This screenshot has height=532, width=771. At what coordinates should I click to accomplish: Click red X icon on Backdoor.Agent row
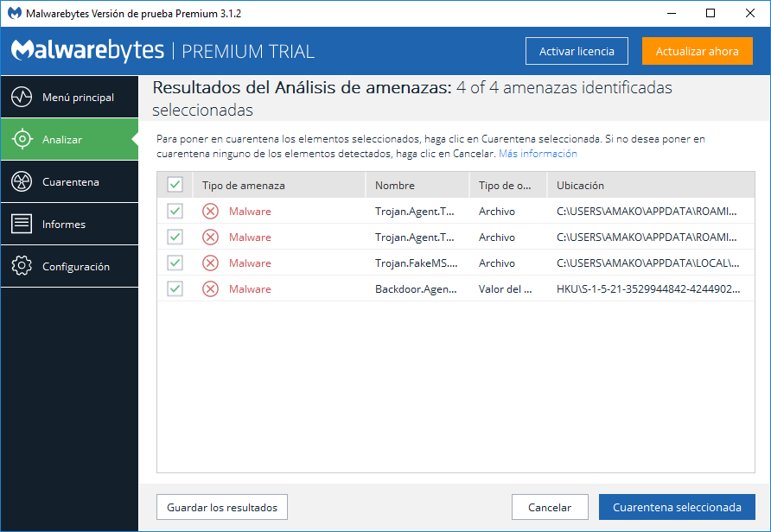210,288
